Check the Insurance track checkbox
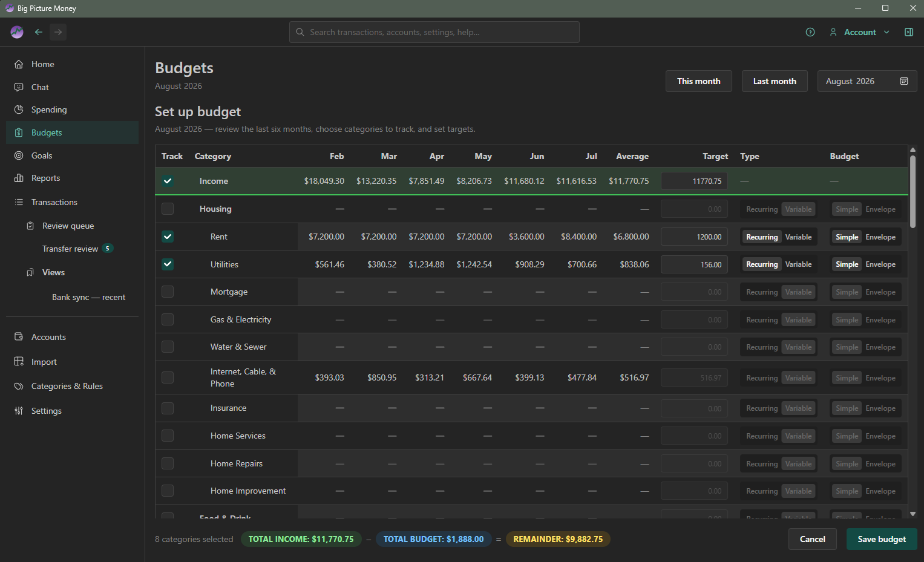Screen dimensions: 924x562 point(168,408)
